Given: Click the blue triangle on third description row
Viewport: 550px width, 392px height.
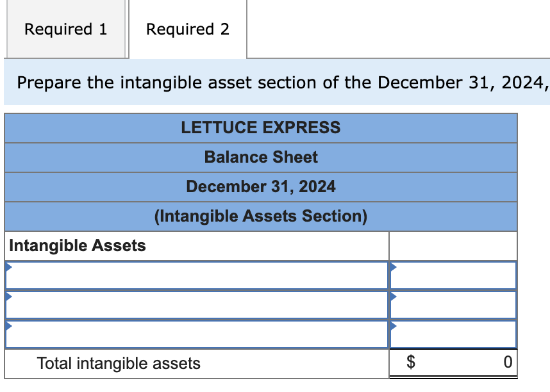Looking at the screenshot, I should 8,328.
